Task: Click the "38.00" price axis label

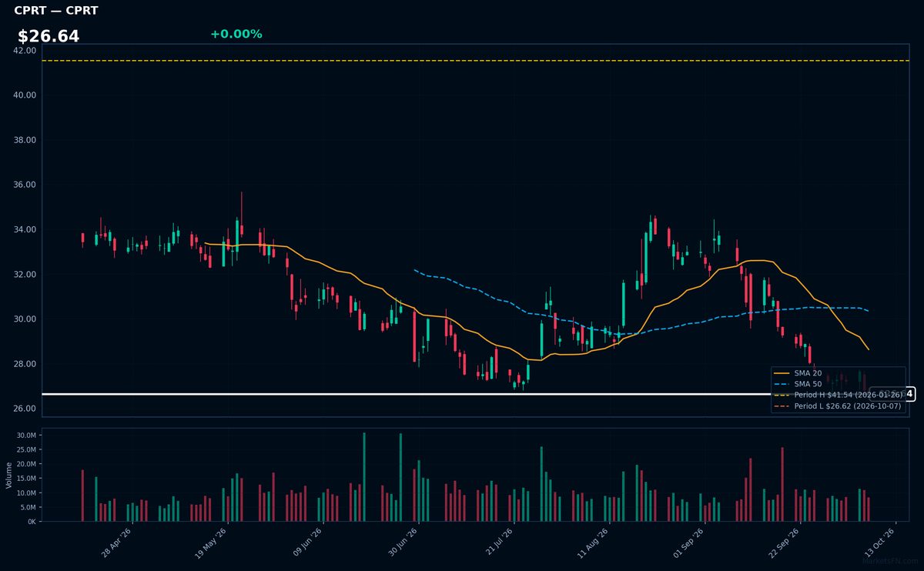Action: click(x=25, y=140)
